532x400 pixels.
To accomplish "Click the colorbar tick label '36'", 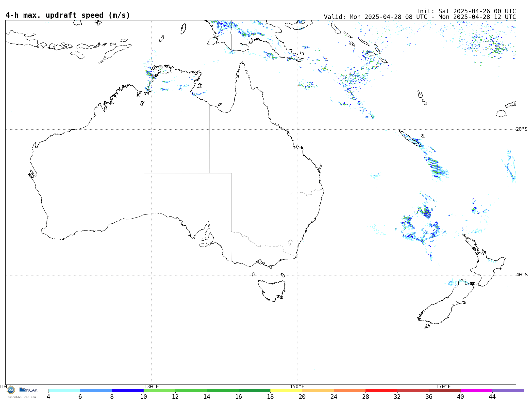I will pyautogui.click(x=429, y=397).
